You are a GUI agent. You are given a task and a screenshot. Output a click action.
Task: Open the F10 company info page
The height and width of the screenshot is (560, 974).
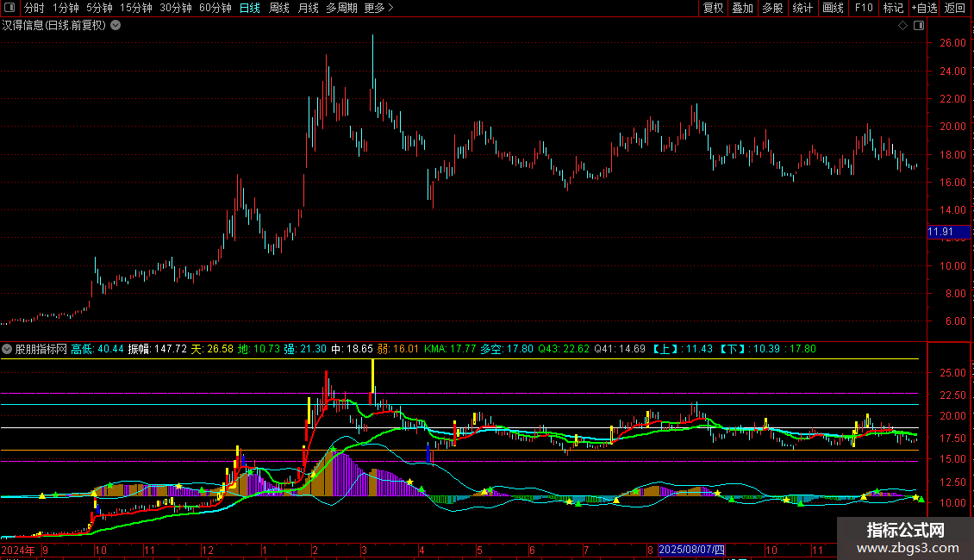[863, 8]
